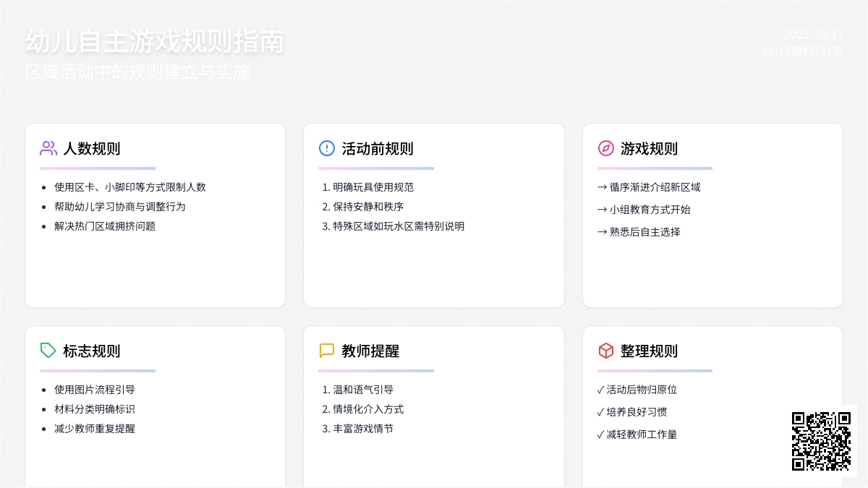Click the 整理规则 heading text
The height and width of the screenshot is (488, 868).
coord(649,351)
